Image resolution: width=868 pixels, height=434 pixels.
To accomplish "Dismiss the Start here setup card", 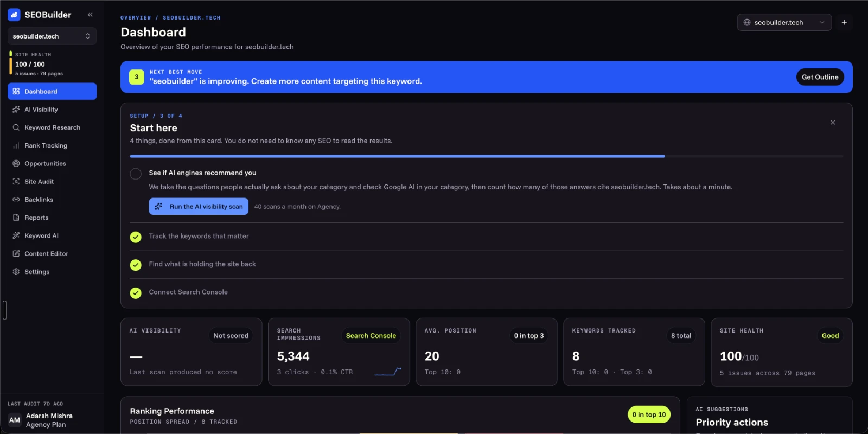I will (833, 123).
